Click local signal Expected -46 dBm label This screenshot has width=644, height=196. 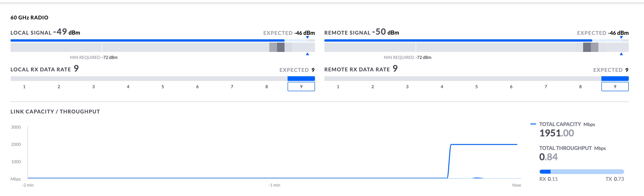coord(289,33)
